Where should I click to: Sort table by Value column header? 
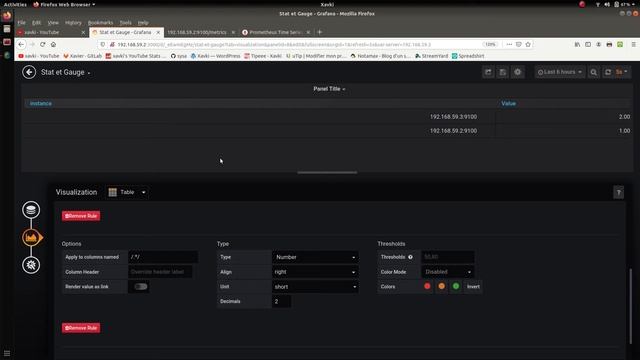click(x=509, y=104)
